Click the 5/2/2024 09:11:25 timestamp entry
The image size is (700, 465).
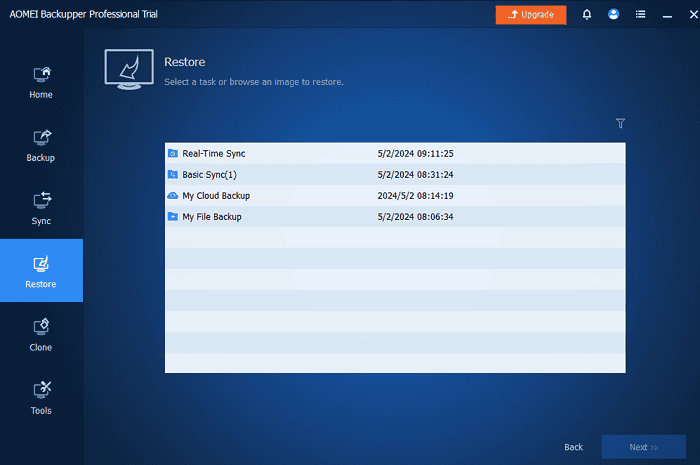(x=416, y=154)
